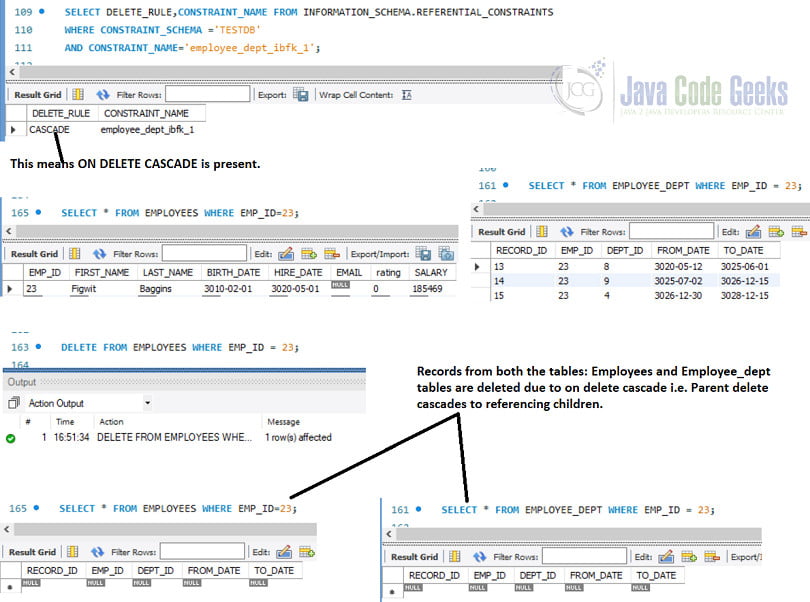Click the left scroll arrow under the final EMPLOYEE_DEPT query
Viewport: 810px width, 602px height.
[389, 534]
